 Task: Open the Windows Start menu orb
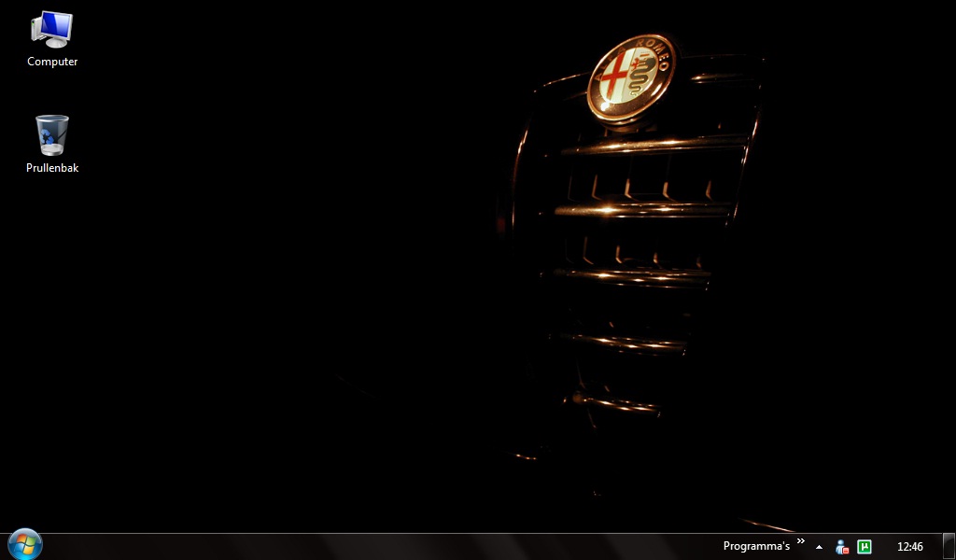pyautogui.click(x=25, y=544)
